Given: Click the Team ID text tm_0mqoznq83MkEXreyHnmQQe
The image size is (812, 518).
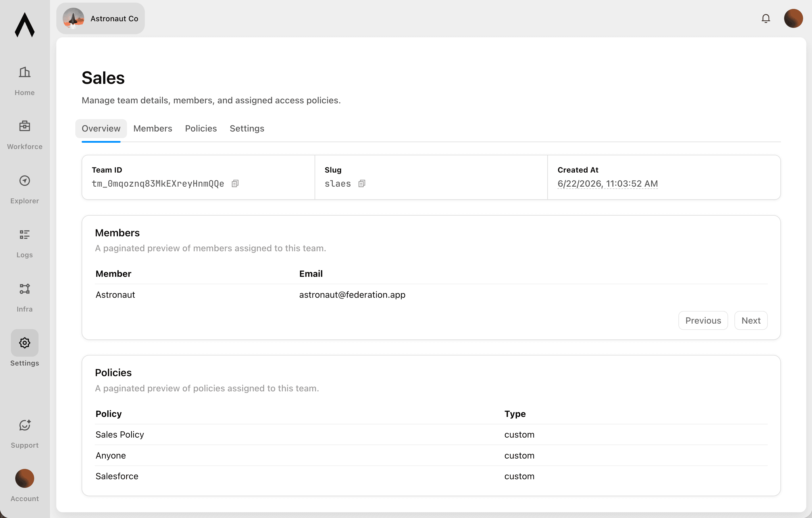Looking at the screenshot, I should pos(158,184).
